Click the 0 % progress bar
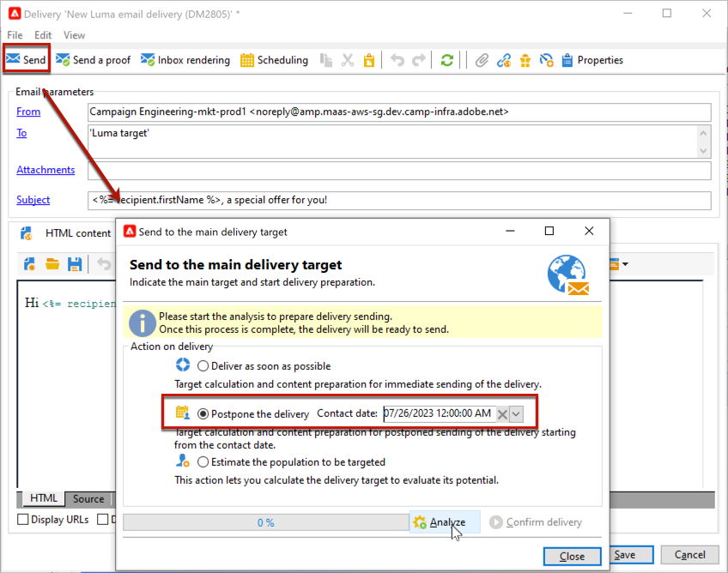The width and height of the screenshot is (728, 573). coord(265,523)
